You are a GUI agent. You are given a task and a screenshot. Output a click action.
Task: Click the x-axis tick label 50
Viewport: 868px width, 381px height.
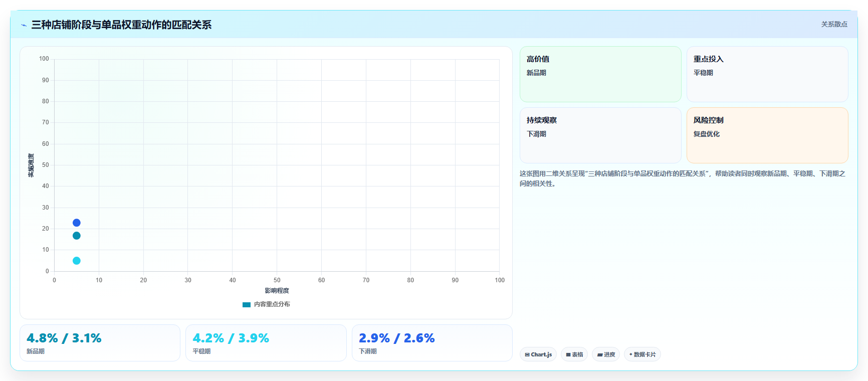pos(277,280)
